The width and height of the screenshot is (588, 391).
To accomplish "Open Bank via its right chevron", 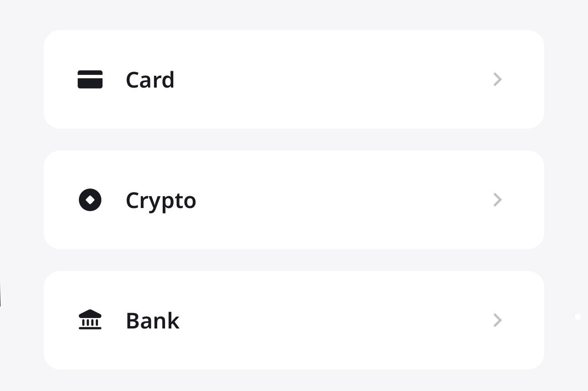I will (x=497, y=320).
